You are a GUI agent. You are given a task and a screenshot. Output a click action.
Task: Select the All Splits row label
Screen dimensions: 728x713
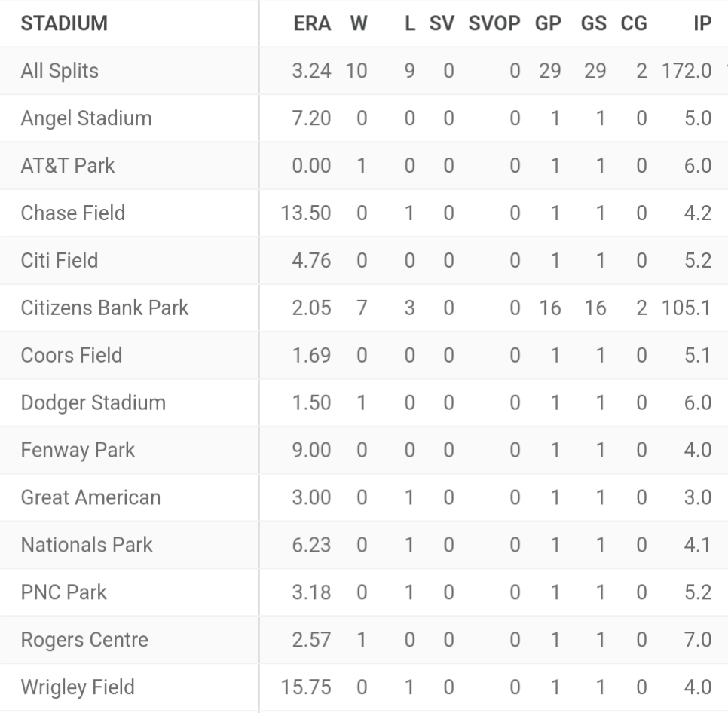point(60,71)
